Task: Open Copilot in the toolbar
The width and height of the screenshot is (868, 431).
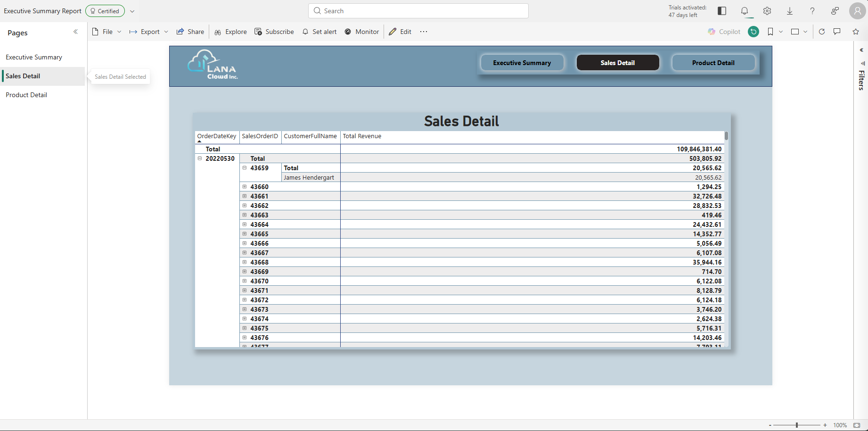Action: [724, 32]
